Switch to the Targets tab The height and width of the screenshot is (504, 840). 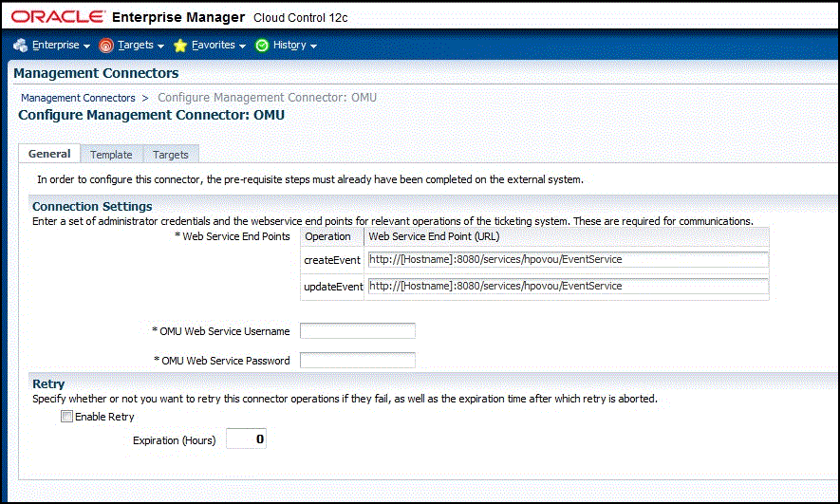(170, 155)
